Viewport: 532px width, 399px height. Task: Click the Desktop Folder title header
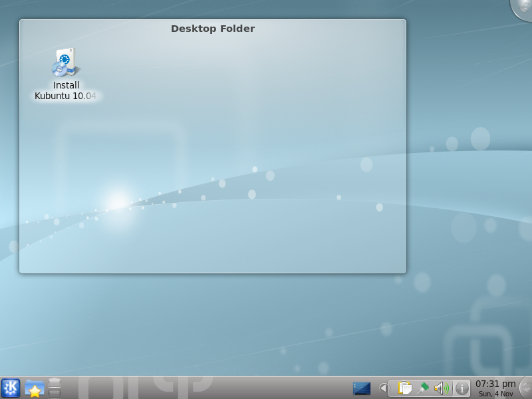213,29
